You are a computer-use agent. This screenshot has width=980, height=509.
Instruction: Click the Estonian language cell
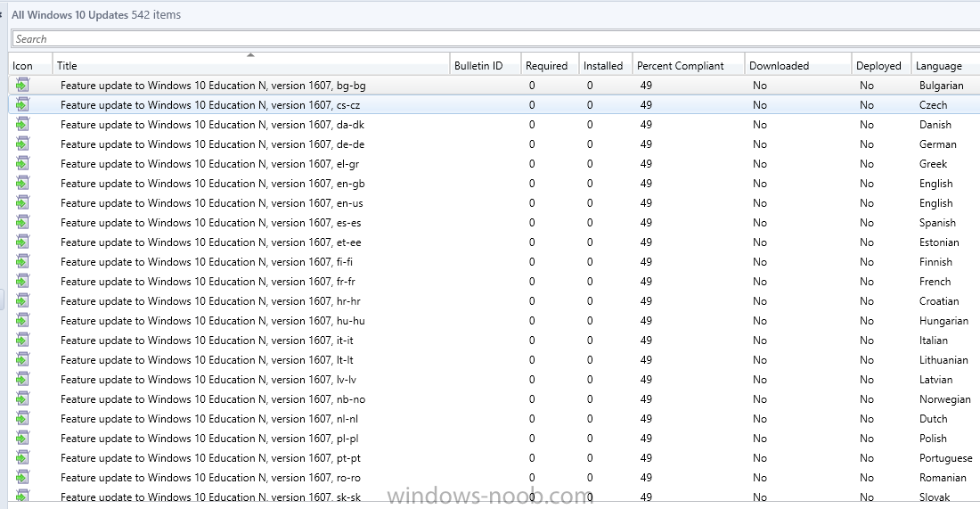pyautogui.click(x=939, y=242)
